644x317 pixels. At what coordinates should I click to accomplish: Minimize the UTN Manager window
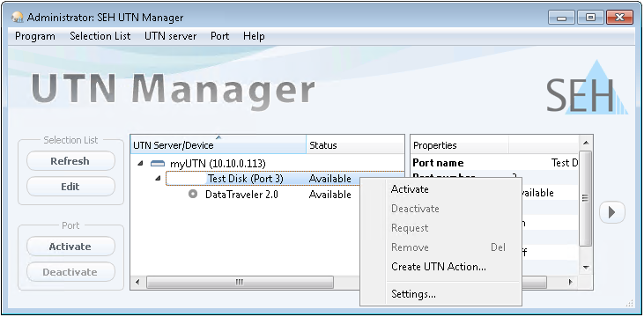coord(561,18)
